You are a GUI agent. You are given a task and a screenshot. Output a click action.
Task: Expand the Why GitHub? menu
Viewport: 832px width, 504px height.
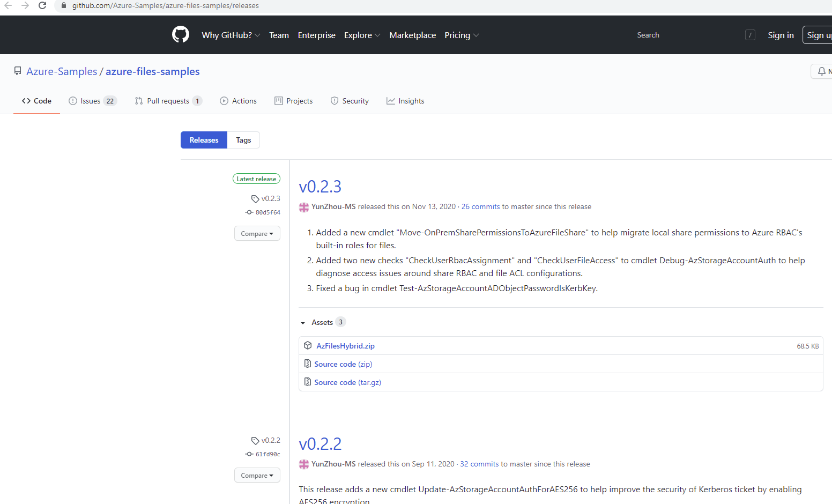point(231,35)
